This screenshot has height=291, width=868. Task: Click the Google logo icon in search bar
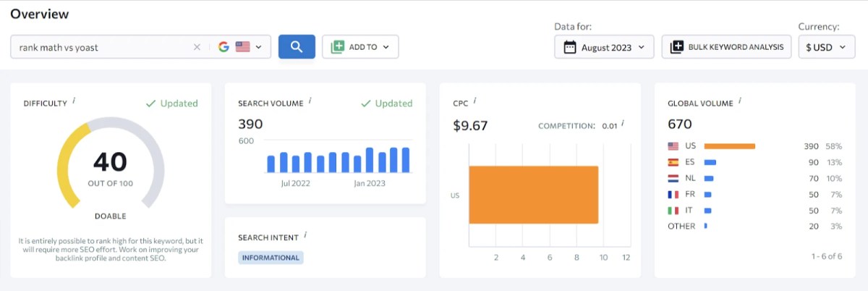[x=224, y=47]
